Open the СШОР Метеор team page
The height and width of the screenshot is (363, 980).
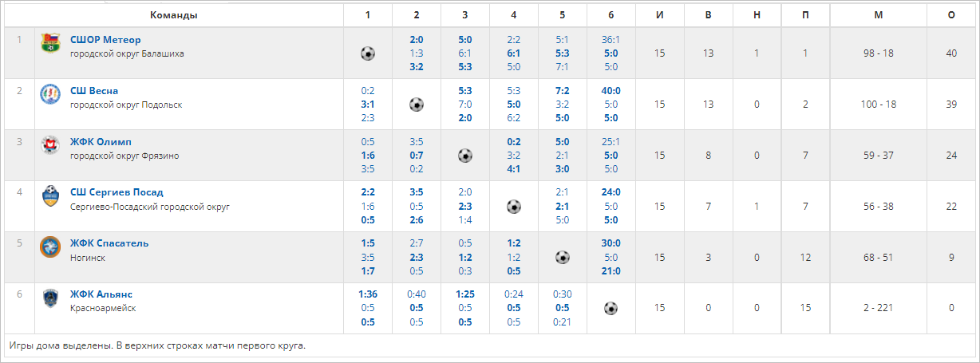[105, 40]
